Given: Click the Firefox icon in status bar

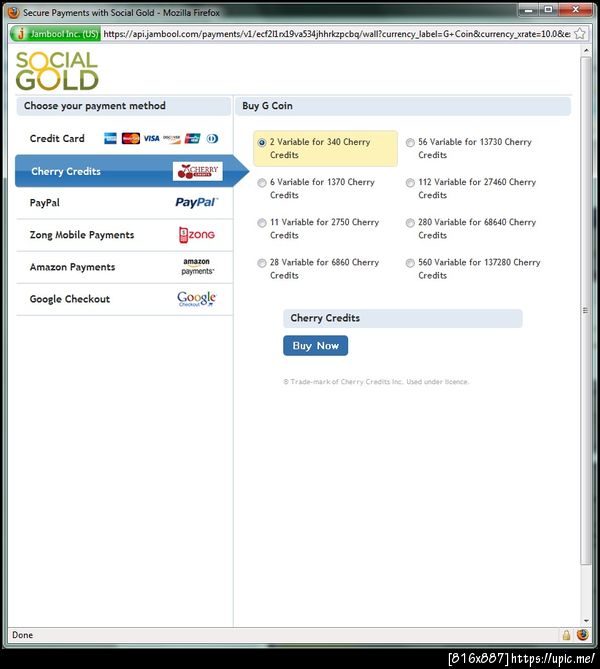Looking at the screenshot, I should tap(583, 635).
